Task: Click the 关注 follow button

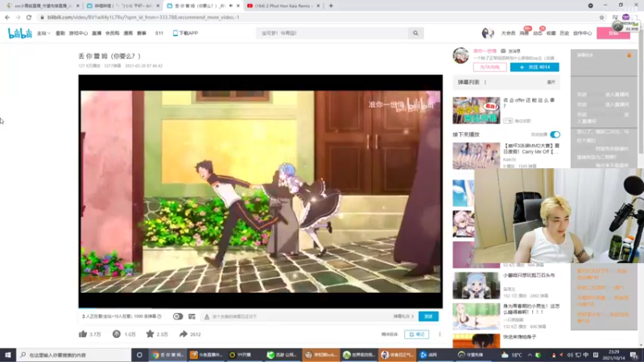Action: [535, 67]
